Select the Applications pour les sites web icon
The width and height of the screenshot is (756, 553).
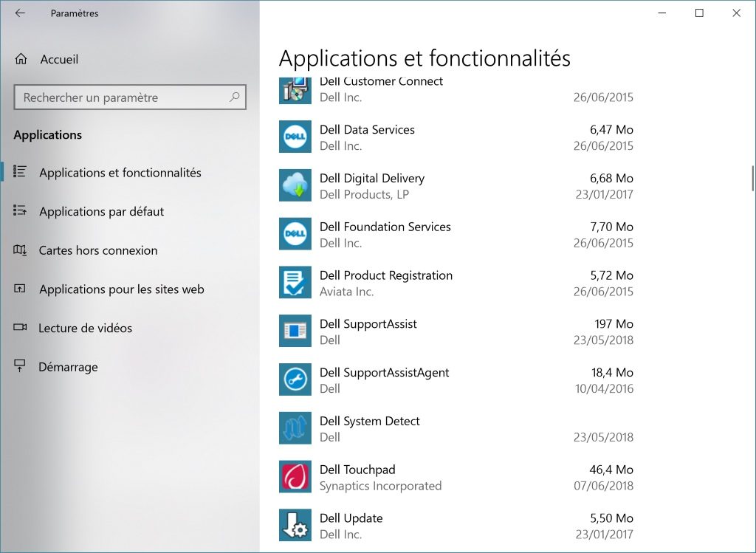coord(20,289)
